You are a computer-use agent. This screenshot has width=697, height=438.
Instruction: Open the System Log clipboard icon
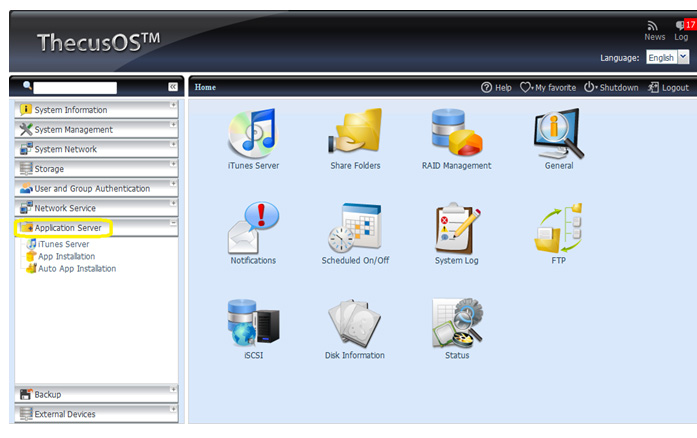click(457, 228)
